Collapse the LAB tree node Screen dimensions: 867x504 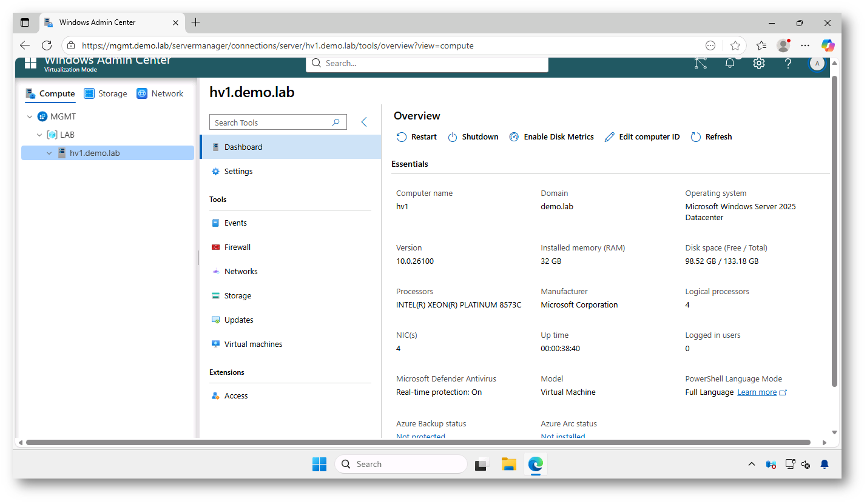pyautogui.click(x=39, y=134)
